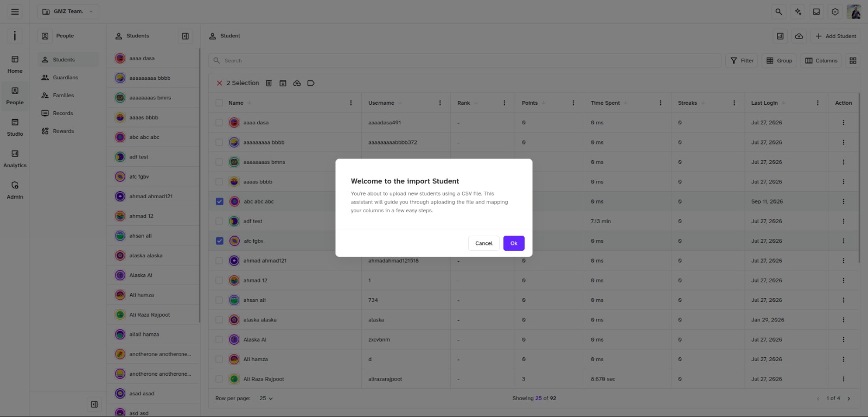Image resolution: width=868 pixels, height=417 pixels.
Task: Click the student Search input field
Action: point(465,61)
